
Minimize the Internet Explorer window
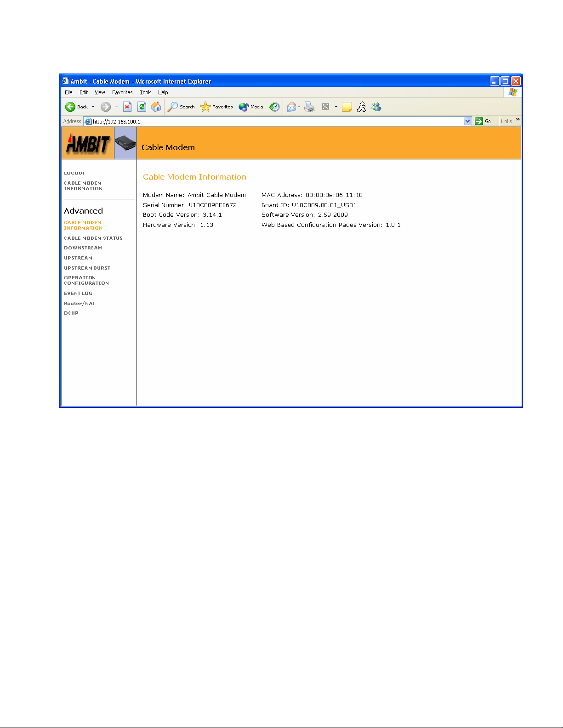point(495,81)
